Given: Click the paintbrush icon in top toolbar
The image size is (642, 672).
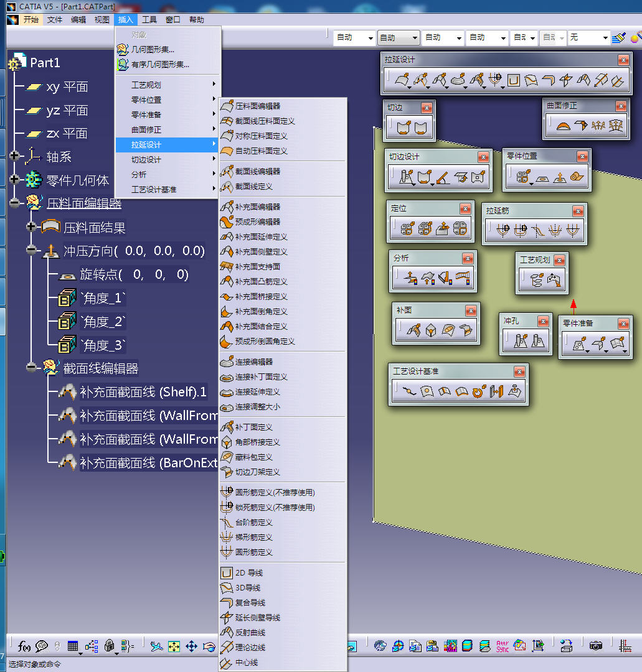Looking at the screenshot, I should (x=618, y=38).
